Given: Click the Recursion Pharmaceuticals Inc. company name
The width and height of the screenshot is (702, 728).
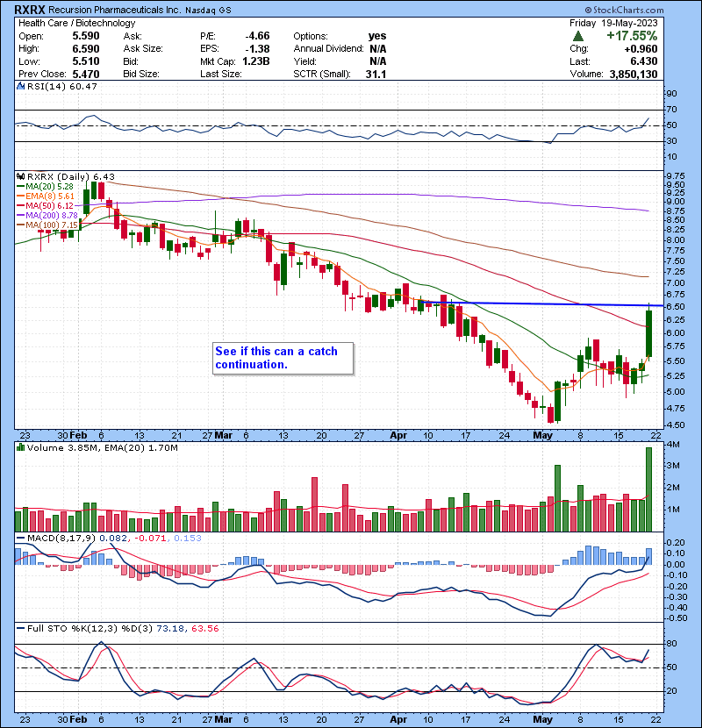Looking at the screenshot, I should (114, 10).
